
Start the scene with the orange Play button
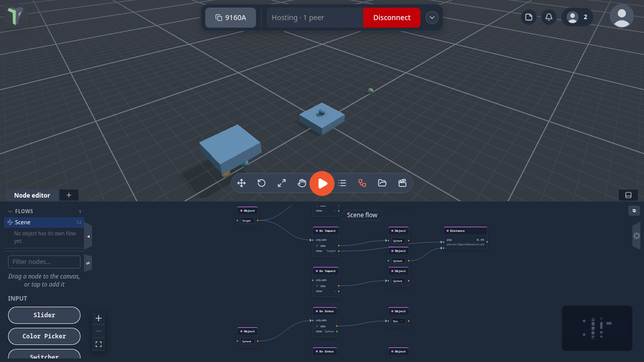point(322,184)
